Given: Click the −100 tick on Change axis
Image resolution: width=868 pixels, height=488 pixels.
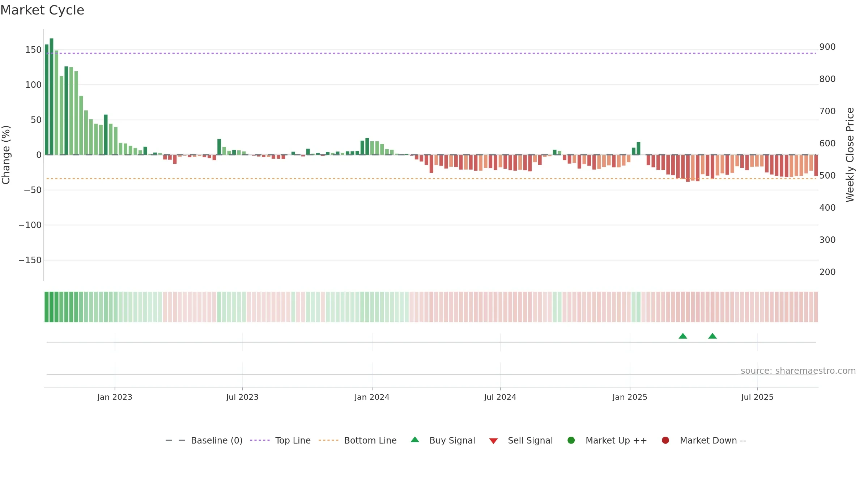Looking at the screenshot, I should pos(30,225).
